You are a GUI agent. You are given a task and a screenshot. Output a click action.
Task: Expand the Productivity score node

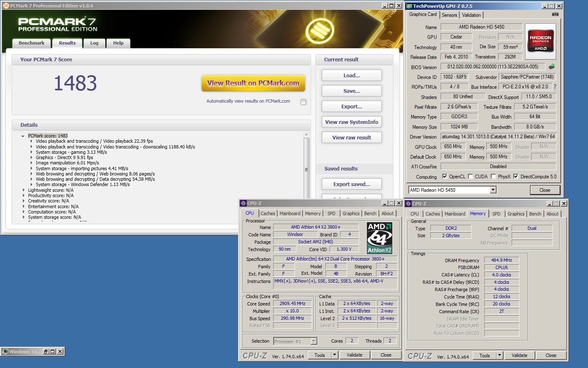[23, 195]
